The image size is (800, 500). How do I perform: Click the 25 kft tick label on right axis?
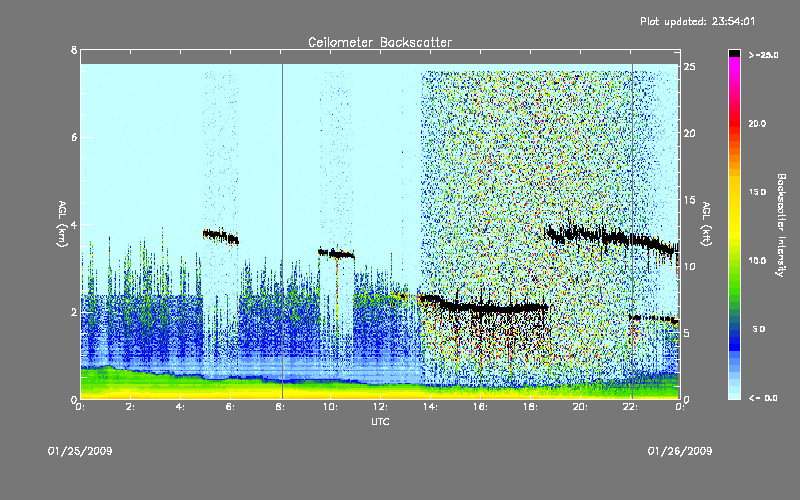pyautogui.click(x=689, y=67)
